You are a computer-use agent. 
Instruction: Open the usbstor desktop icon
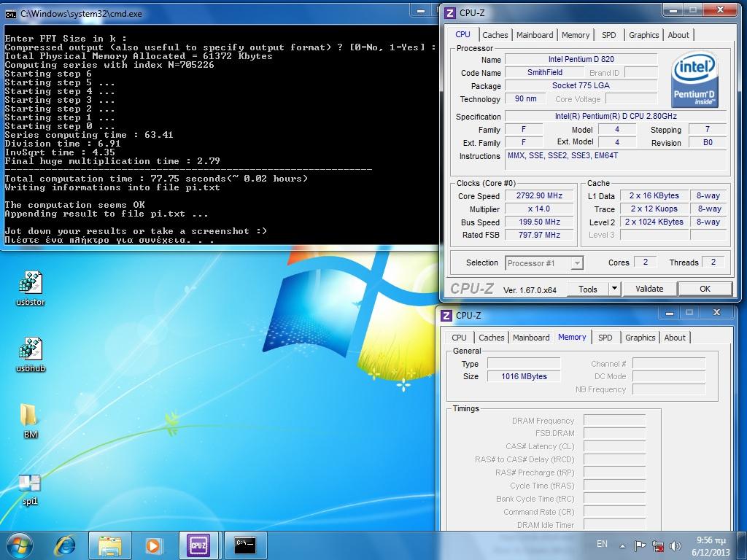[x=31, y=287]
